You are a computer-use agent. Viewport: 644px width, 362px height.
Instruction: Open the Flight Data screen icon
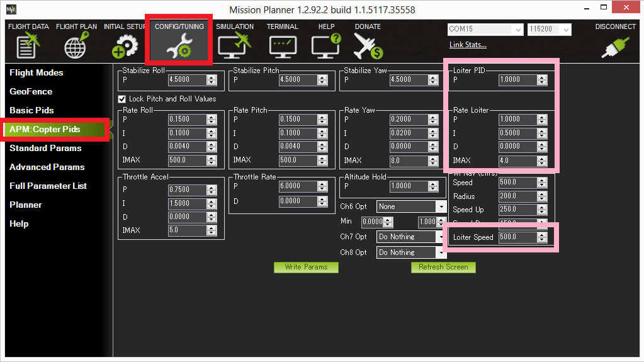tap(28, 46)
